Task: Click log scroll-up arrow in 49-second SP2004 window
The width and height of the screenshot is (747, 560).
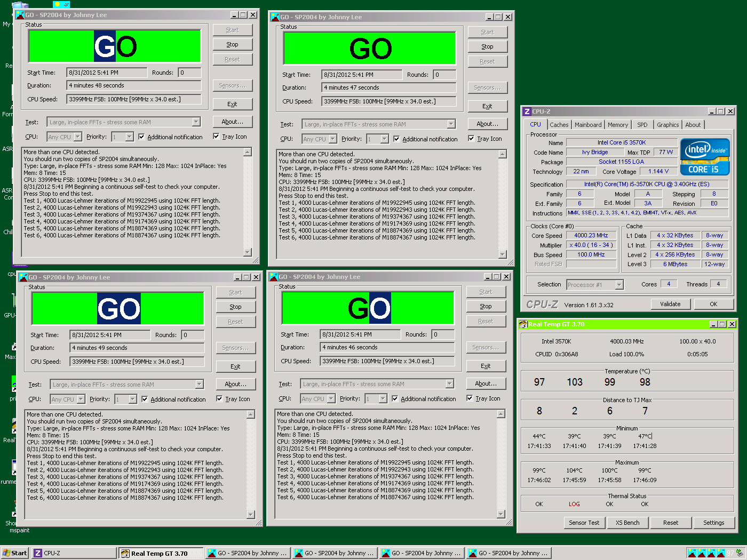Action: [x=251, y=415]
